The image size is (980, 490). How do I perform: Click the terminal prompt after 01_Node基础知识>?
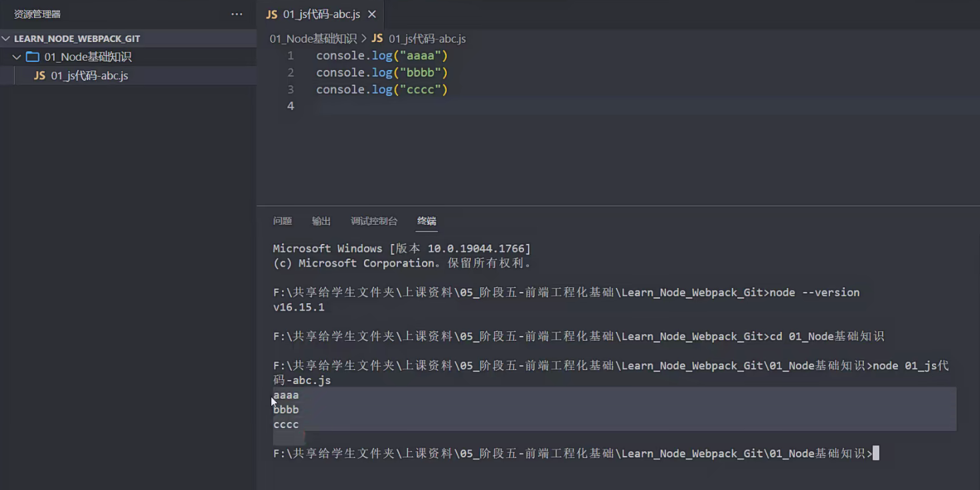coord(876,453)
